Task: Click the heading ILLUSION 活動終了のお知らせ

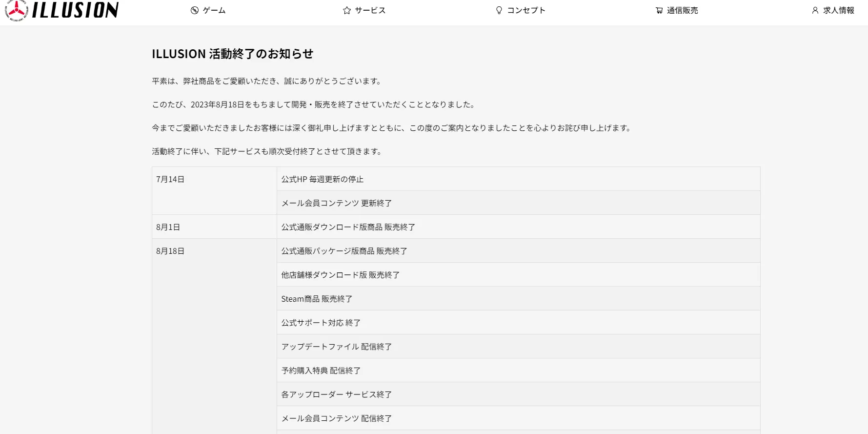Action: 233,54
